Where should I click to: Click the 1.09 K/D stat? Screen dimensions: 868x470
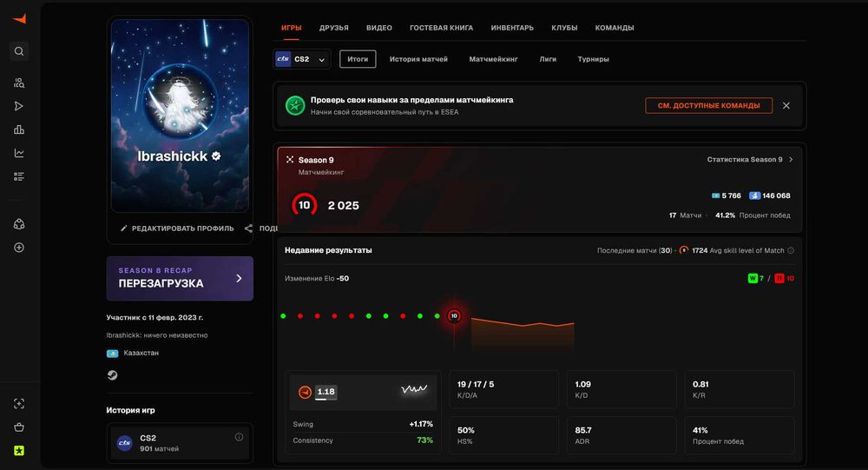(621, 389)
